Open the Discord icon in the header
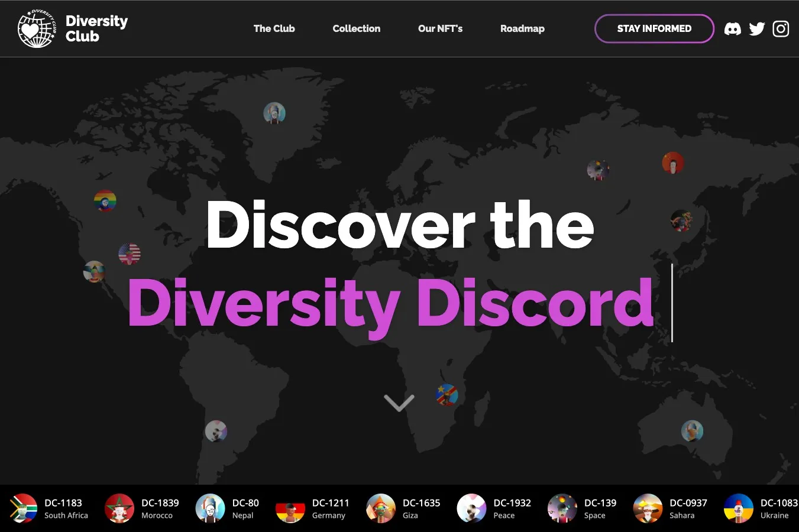 point(733,29)
